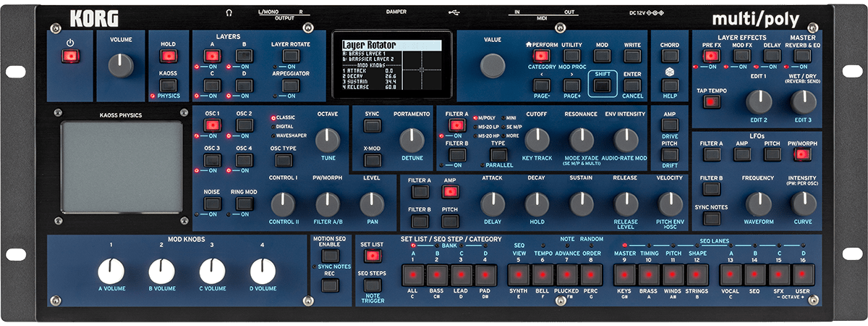Click MOD KNOB 1 A VOLUME
868x326 pixels.
click(x=111, y=272)
